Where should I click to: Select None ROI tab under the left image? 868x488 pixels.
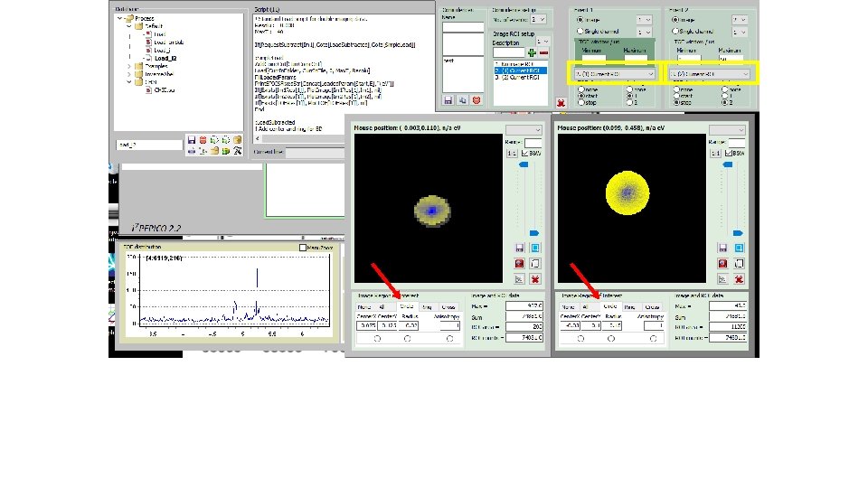(364, 306)
